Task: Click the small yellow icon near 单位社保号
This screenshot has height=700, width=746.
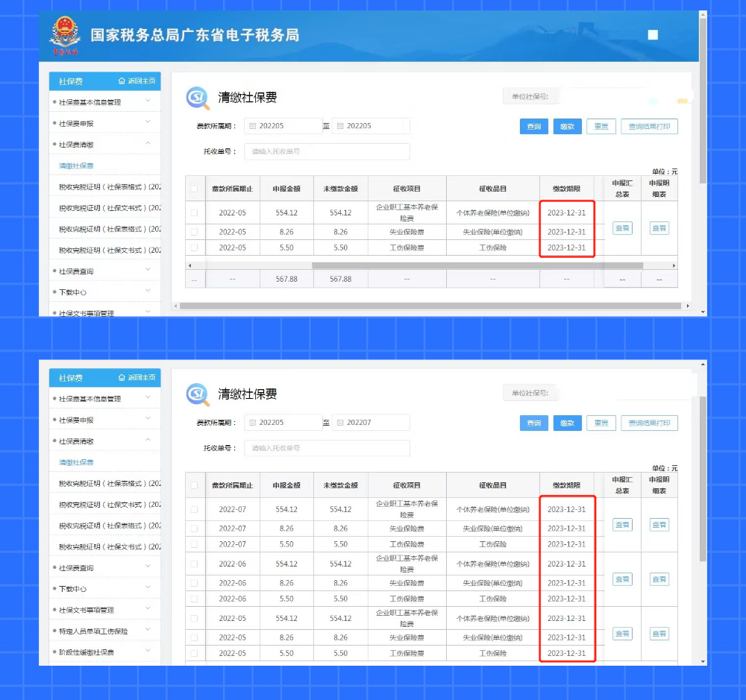Action: [683, 99]
